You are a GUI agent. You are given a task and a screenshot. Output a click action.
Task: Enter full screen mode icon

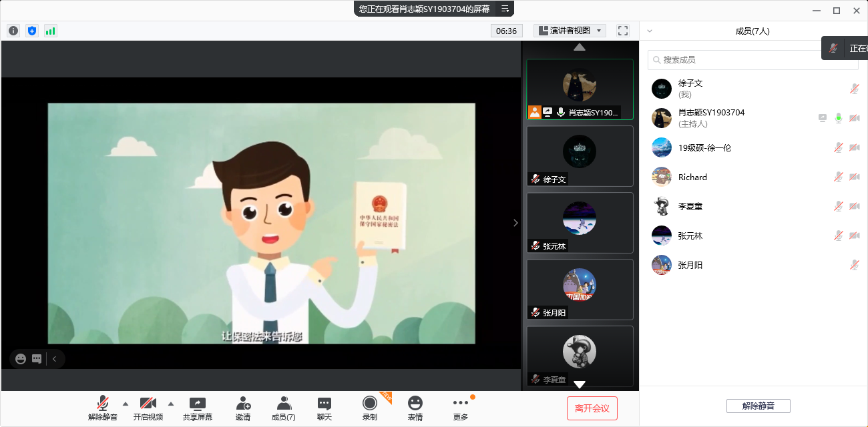pos(623,31)
